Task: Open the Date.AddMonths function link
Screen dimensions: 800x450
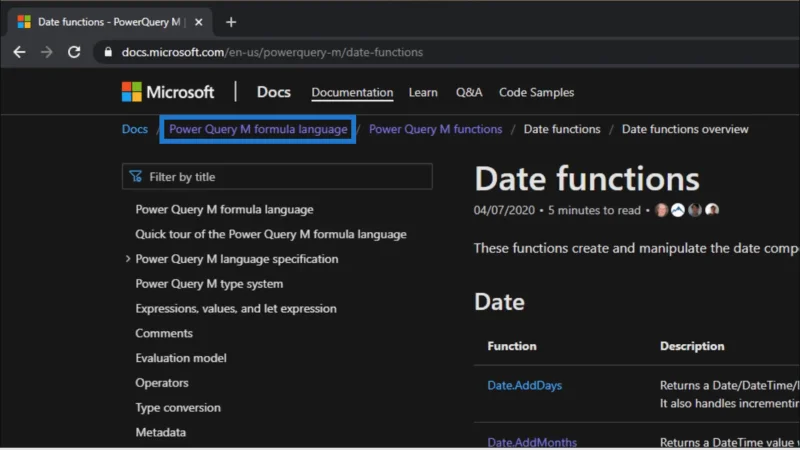Action: (532, 442)
